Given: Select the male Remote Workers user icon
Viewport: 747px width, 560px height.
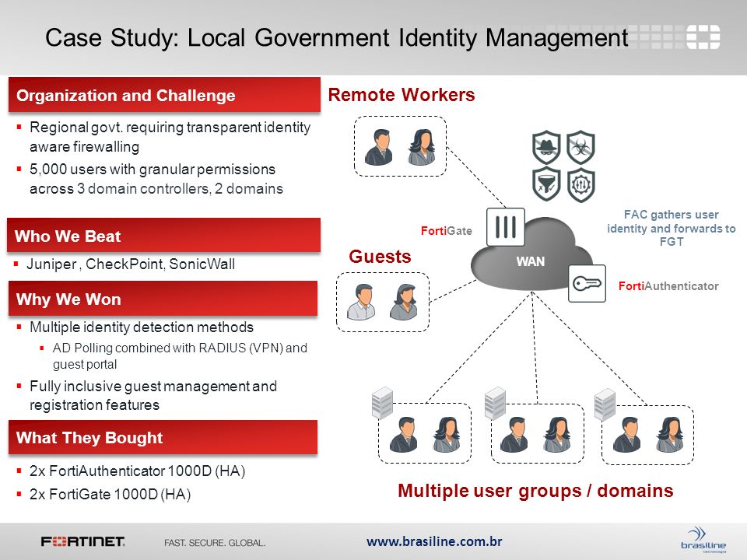Looking at the screenshot, I should [379, 147].
